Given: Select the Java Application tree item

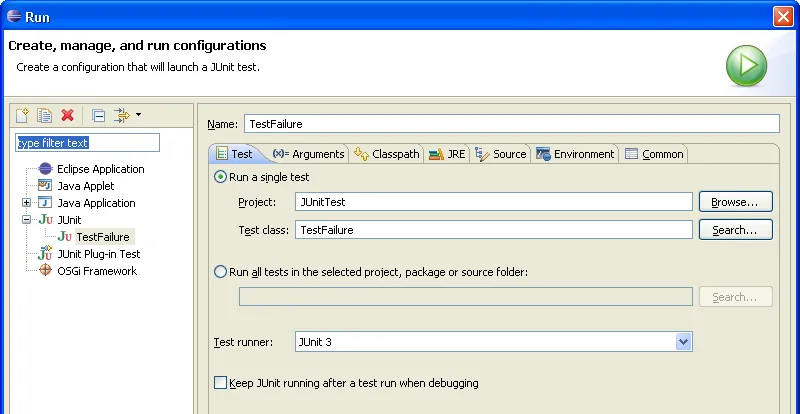Looking at the screenshot, I should (x=96, y=203).
